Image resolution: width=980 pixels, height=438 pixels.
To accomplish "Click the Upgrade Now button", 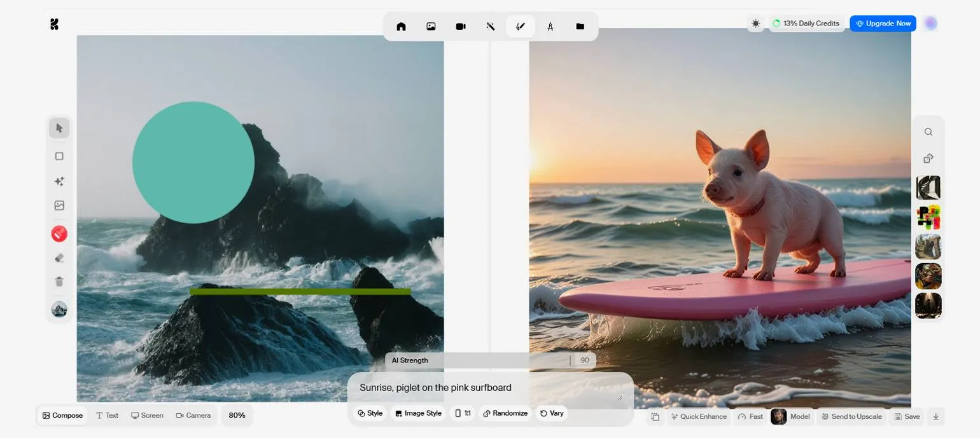I will tap(883, 24).
